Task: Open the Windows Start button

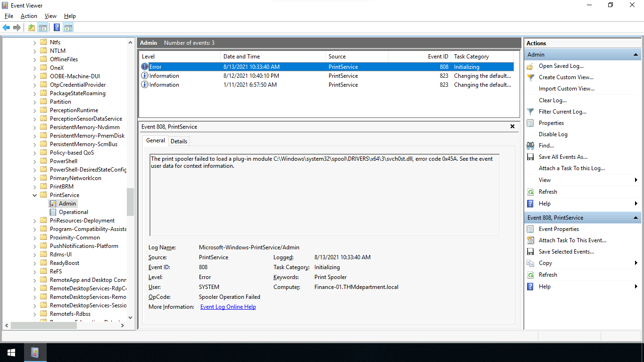Action: 11,352
